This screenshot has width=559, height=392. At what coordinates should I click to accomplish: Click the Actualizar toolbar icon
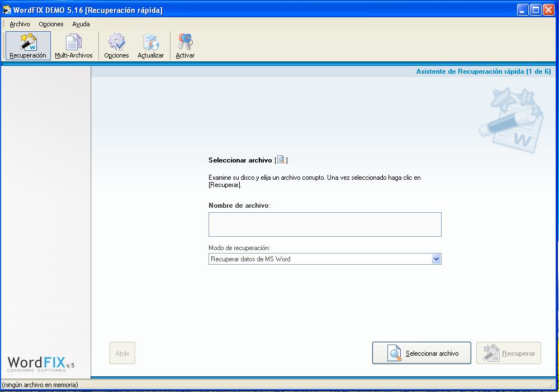[150, 46]
